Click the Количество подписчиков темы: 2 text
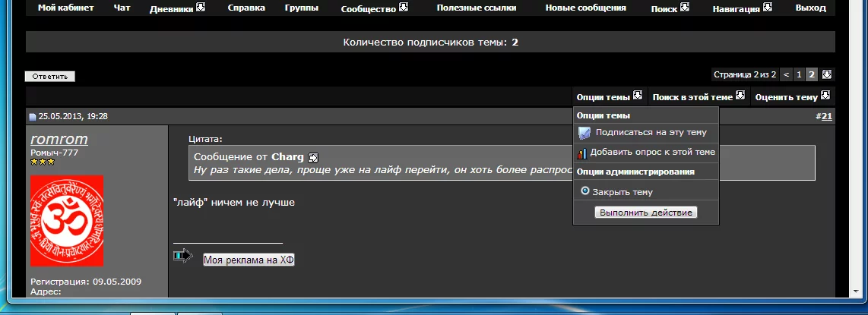 click(431, 42)
